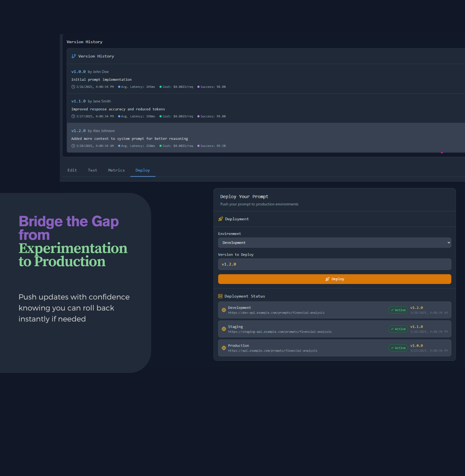Click the Active badge for the Staging environment
This screenshot has height=476, width=465.
click(398, 329)
